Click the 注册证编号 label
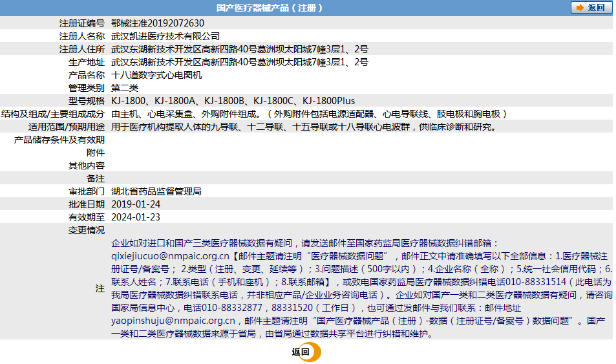Image resolution: width=616 pixels, height=364 pixels. pos(82,23)
